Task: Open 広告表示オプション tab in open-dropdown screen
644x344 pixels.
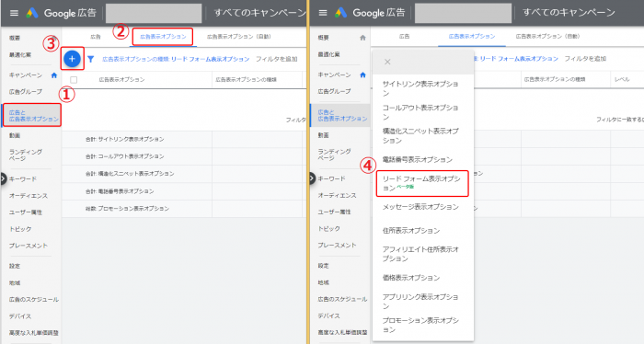Action: (472, 37)
